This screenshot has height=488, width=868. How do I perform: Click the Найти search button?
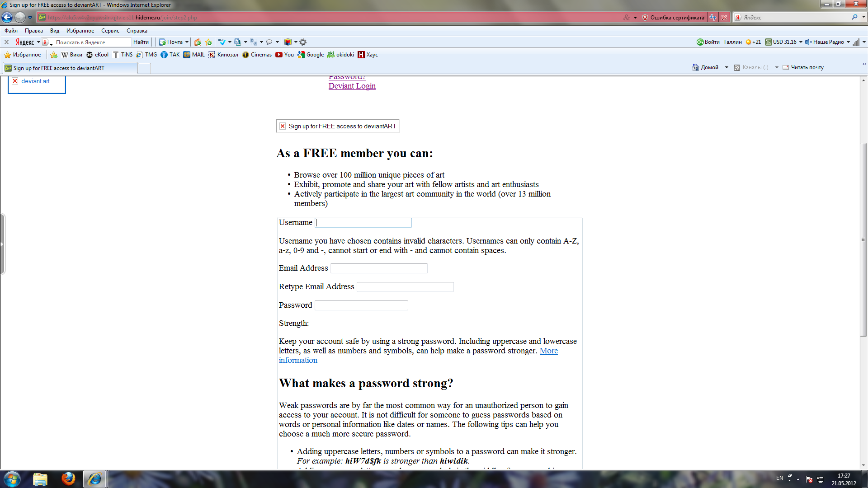(141, 42)
